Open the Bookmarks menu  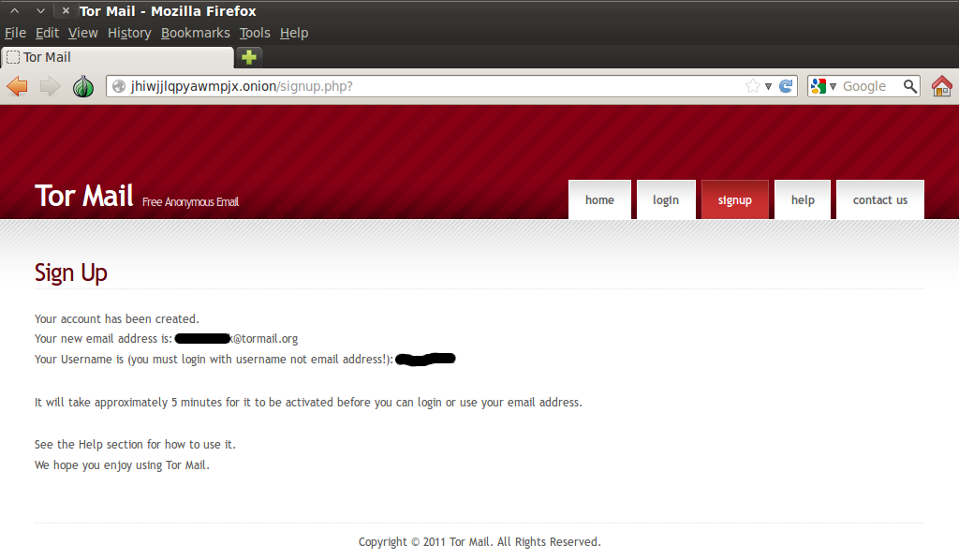[195, 33]
